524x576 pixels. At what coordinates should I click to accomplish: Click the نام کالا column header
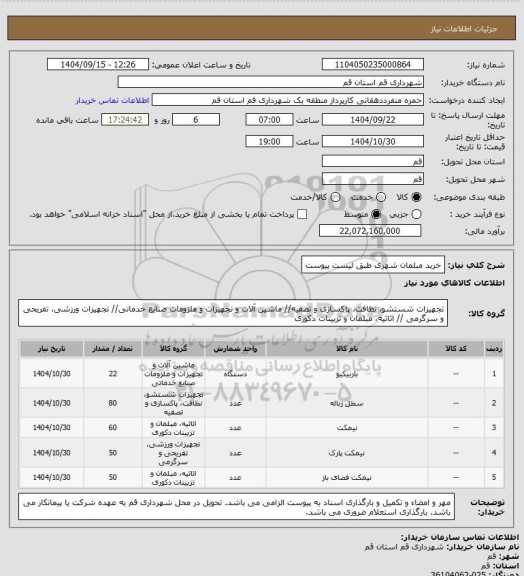347,349
